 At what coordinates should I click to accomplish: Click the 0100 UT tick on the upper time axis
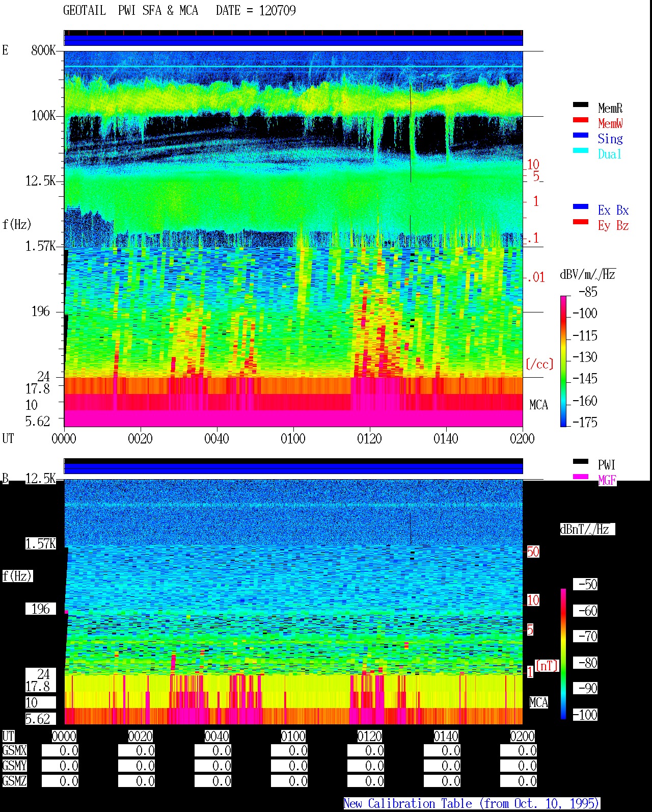click(x=293, y=438)
